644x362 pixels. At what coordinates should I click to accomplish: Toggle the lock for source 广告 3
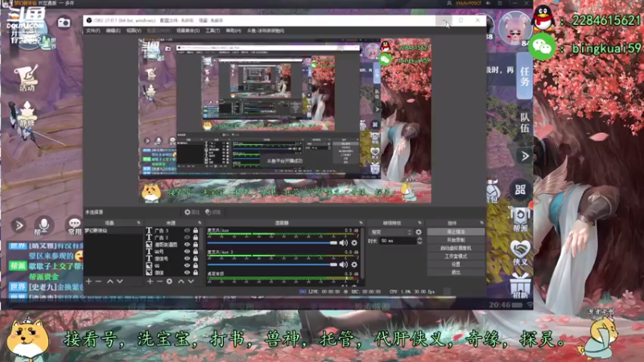click(x=196, y=231)
